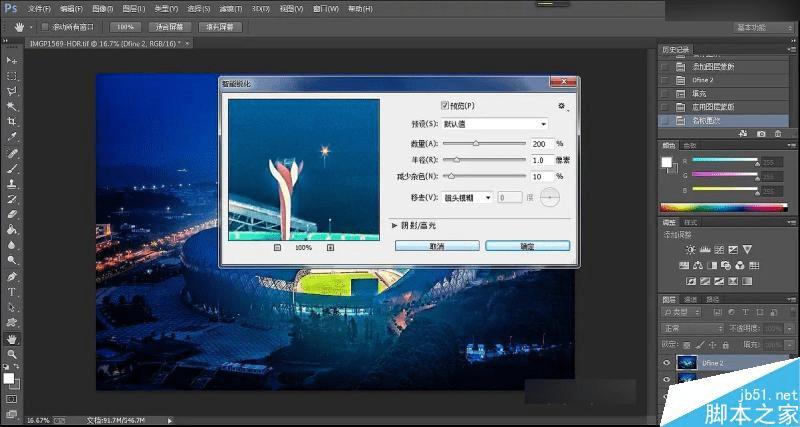Select the Zoom tool in toolbar

[11, 354]
